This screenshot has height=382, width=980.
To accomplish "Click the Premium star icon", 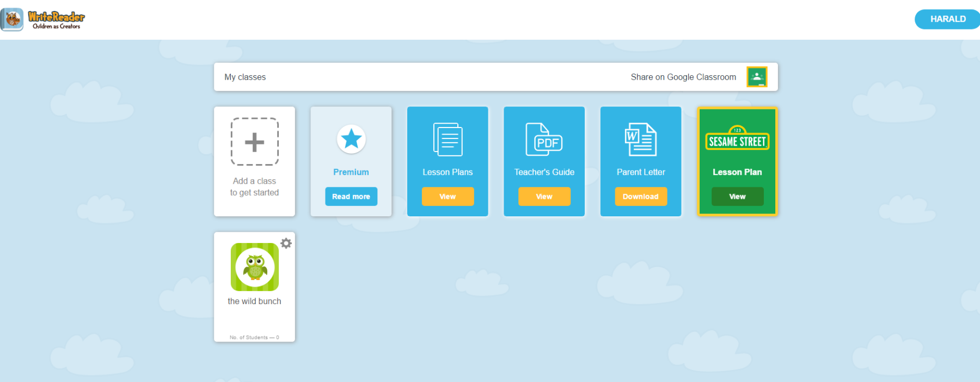I will (351, 139).
